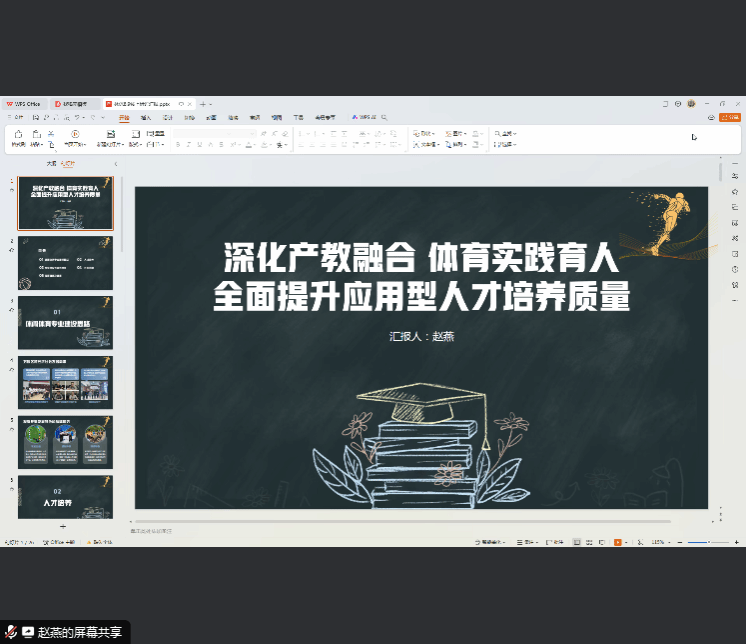Click the orange slideshow button in status bar
Image resolution: width=746 pixels, height=644 pixels.
click(x=618, y=542)
